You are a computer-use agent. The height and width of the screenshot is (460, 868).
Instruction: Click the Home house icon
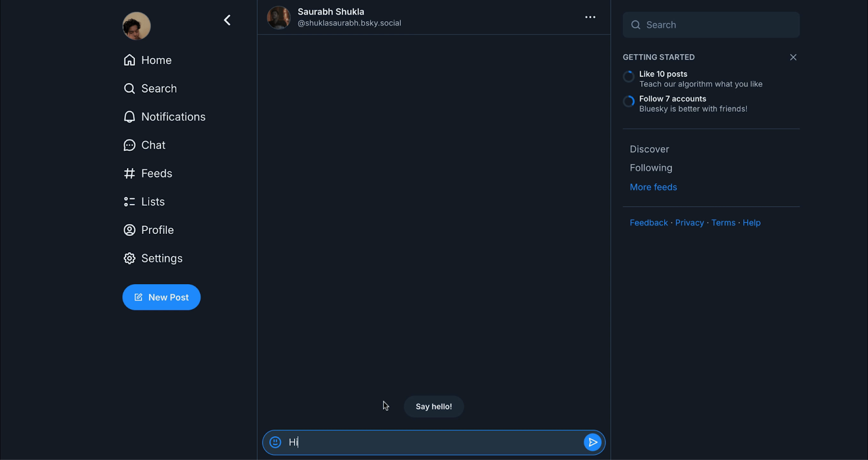tap(129, 60)
